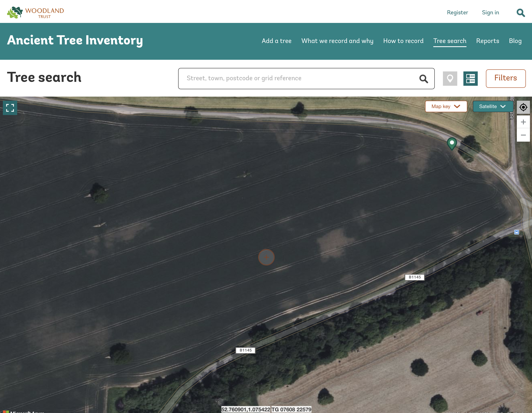The width and height of the screenshot is (532, 413).
Task: Open the Blog page
Action: tap(515, 41)
